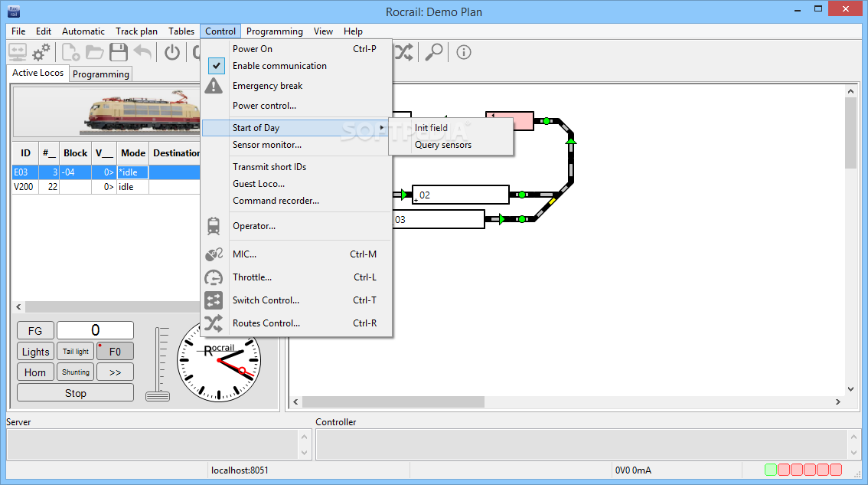Click the Server log up arrow
The image size is (868, 485).
tap(304, 437)
